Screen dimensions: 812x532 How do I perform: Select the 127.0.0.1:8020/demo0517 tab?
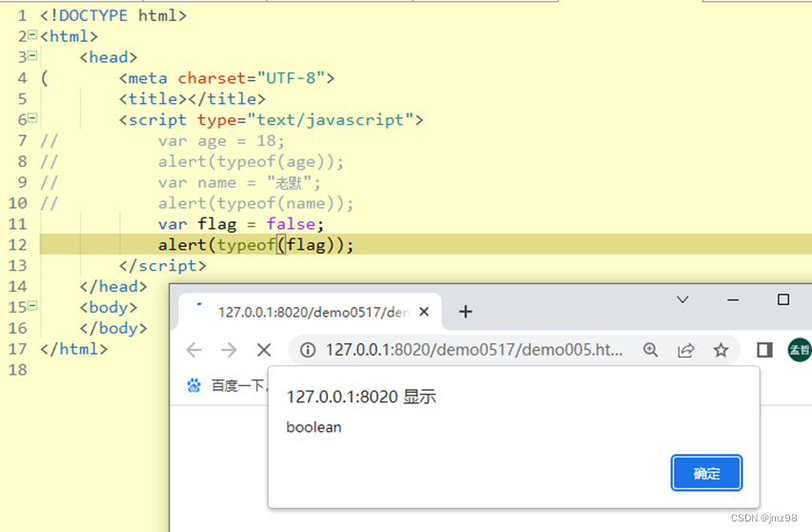click(310, 312)
